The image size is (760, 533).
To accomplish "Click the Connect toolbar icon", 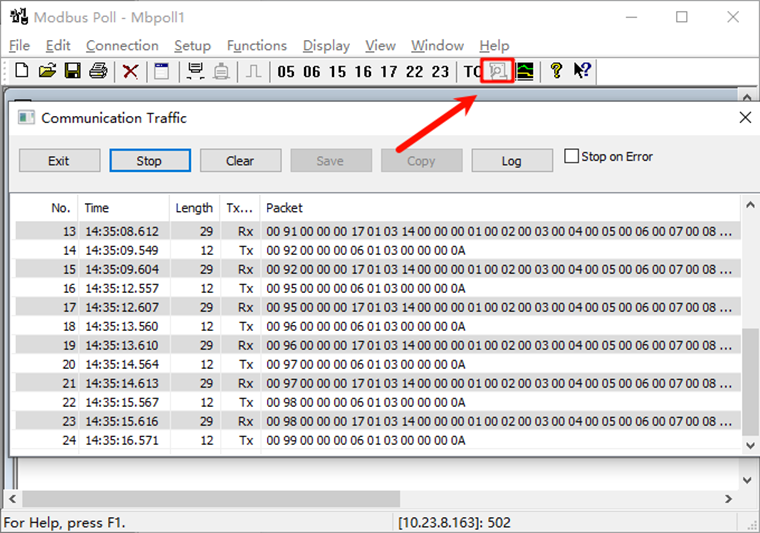I will click(195, 71).
